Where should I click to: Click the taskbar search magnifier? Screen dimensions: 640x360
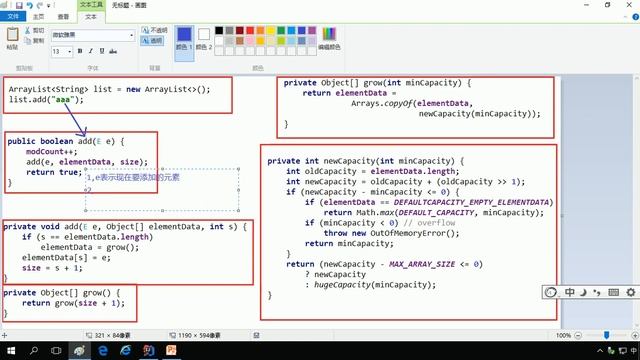(x=34, y=351)
